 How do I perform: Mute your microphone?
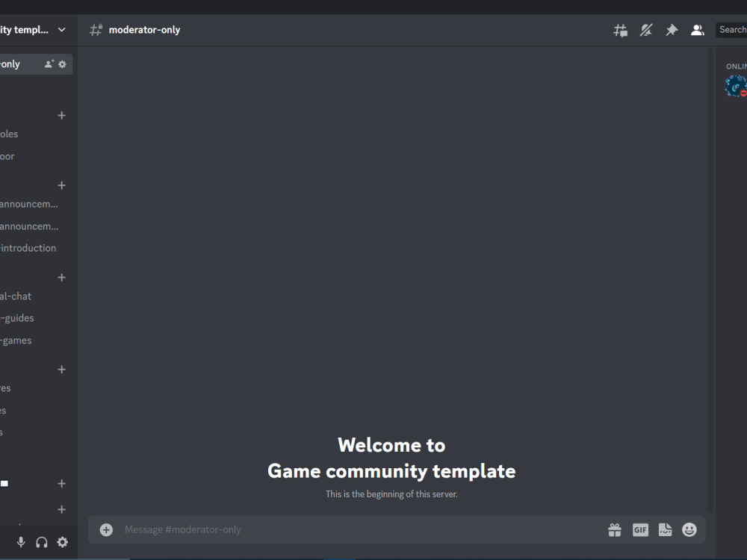[20, 541]
